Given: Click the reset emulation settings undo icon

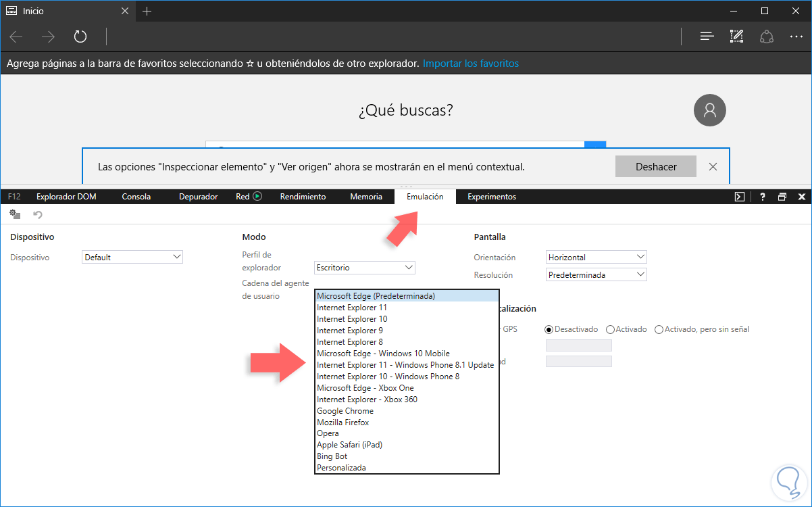Looking at the screenshot, I should coord(38,214).
